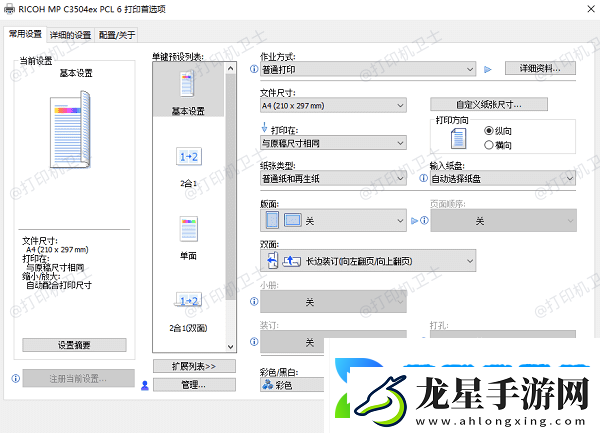
Task: Open the 文件尺寸 A4 dropdown
Action: click(333, 105)
